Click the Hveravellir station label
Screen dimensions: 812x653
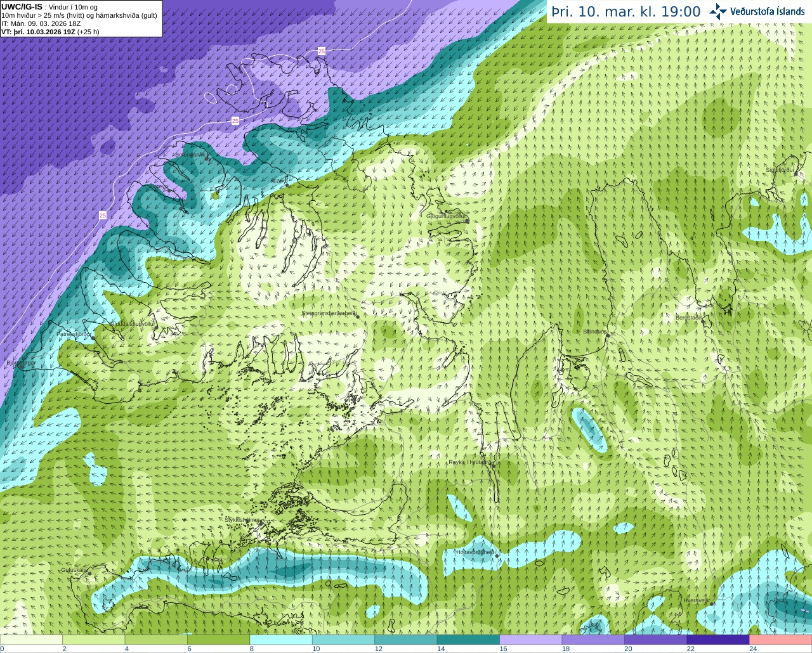696,600
